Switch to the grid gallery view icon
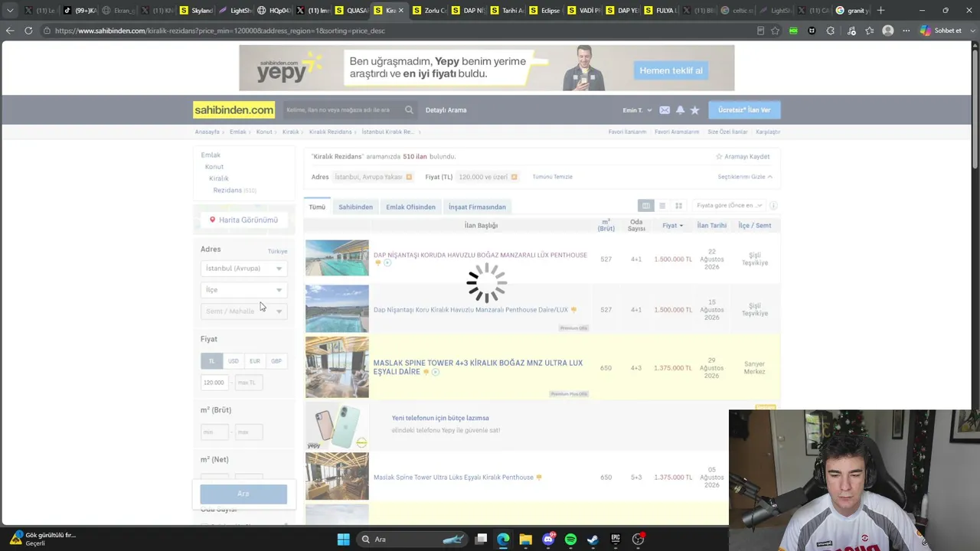 (x=678, y=206)
